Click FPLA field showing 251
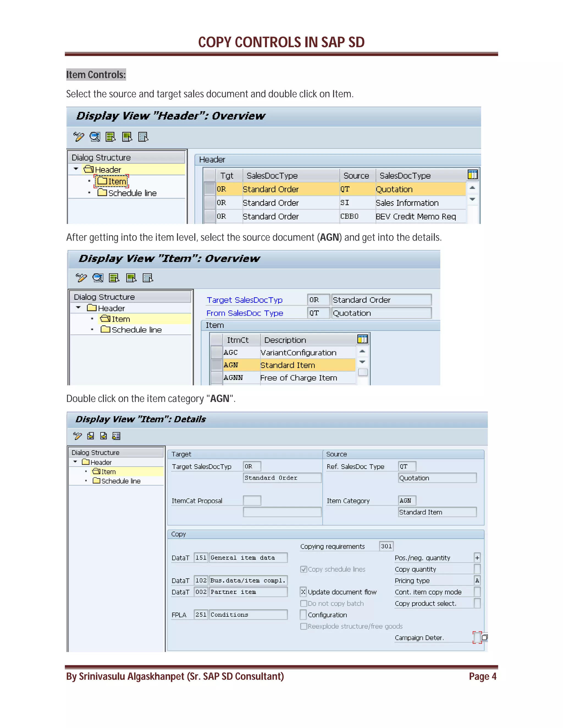The width and height of the screenshot is (563, 728). pyautogui.click(x=201, y=614)
